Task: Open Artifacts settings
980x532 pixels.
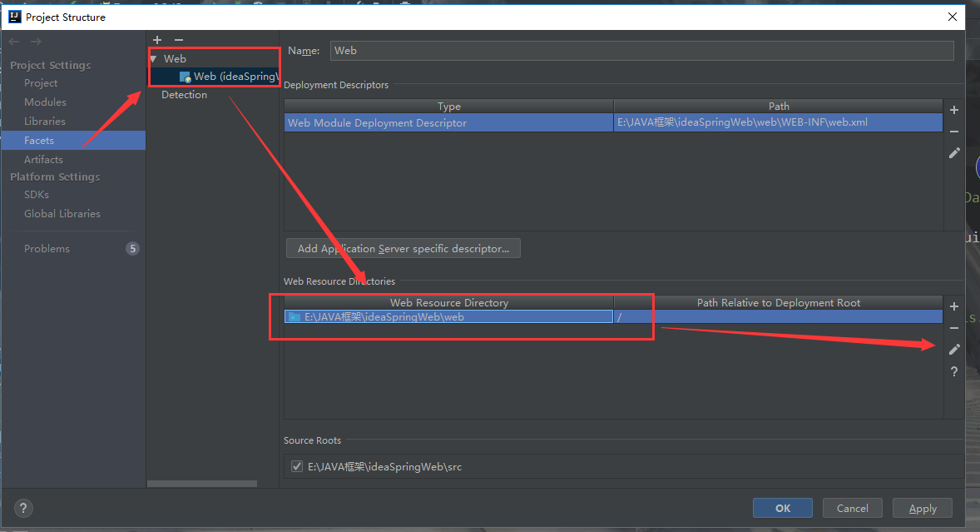Action: click(x=43, y=159)
